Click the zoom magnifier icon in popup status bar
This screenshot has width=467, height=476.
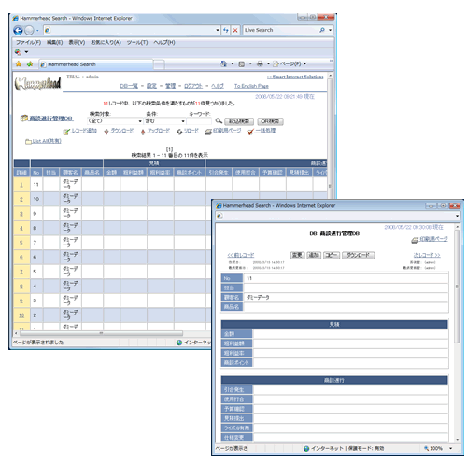(x=426, y=448)
